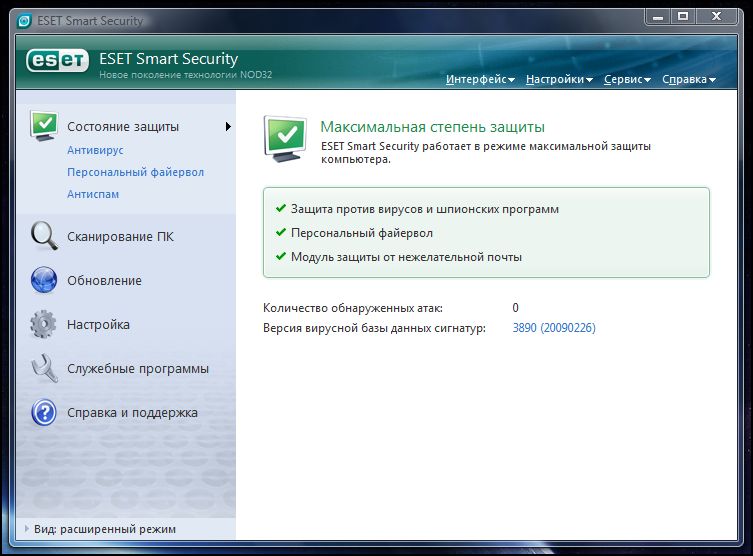
Task: Open the Персональный файервол sidebar link
Action: 135,172
